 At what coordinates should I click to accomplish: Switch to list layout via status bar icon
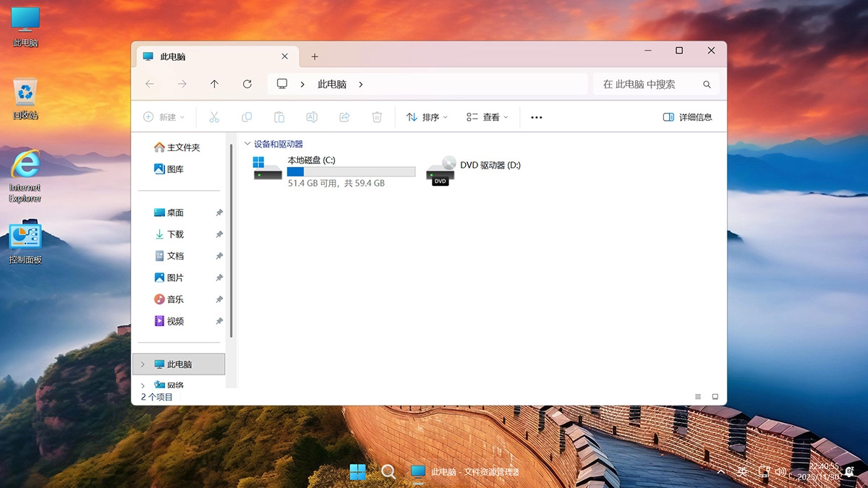click(x=697, y=396)
